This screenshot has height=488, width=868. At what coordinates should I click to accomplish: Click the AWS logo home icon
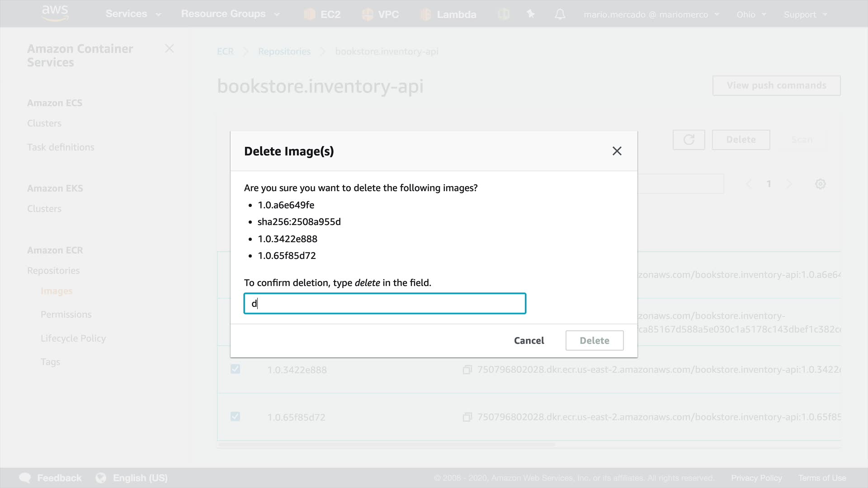55,13
